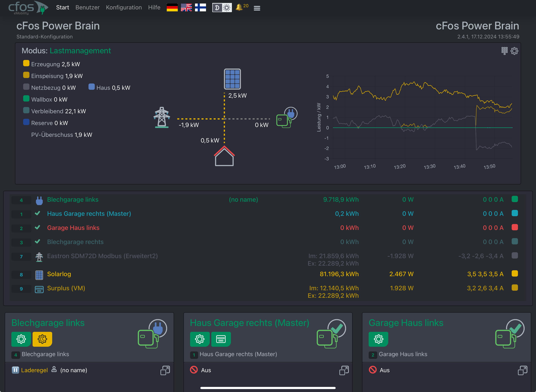Open yellow charging rules gear on Blechgarage links card

[42, 339]
